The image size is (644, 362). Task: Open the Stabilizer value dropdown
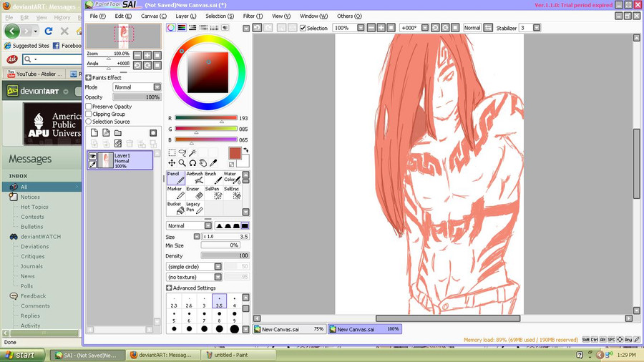coord(537,27)
